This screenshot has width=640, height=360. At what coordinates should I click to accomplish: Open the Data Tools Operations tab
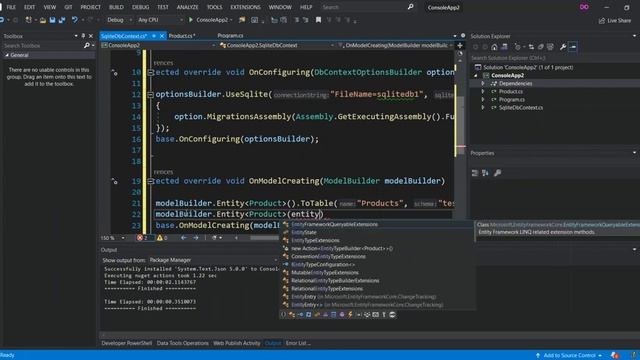[182, 343]
